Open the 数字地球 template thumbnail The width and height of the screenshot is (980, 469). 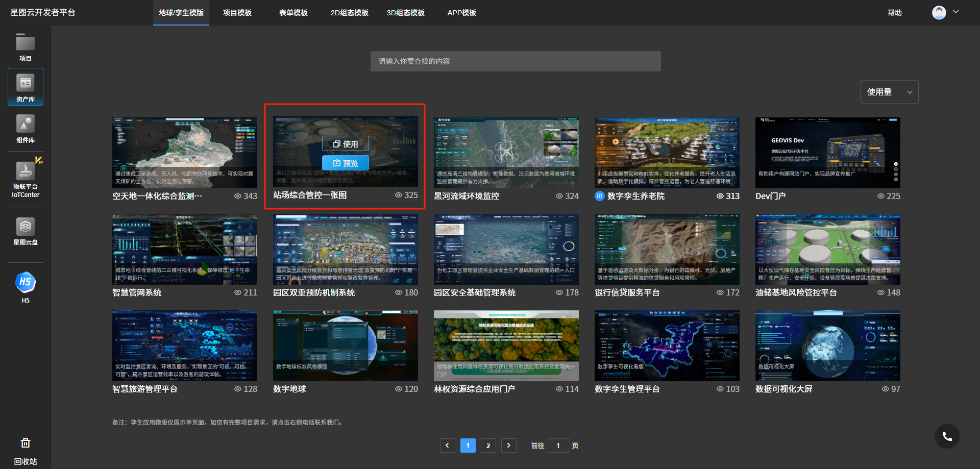tap(346, 345)
